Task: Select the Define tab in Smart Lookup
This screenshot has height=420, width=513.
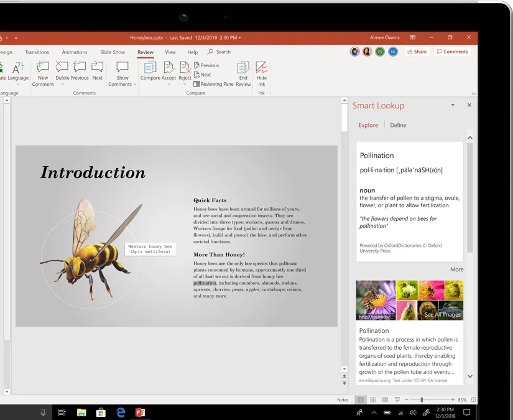Action: pos(398,125)
